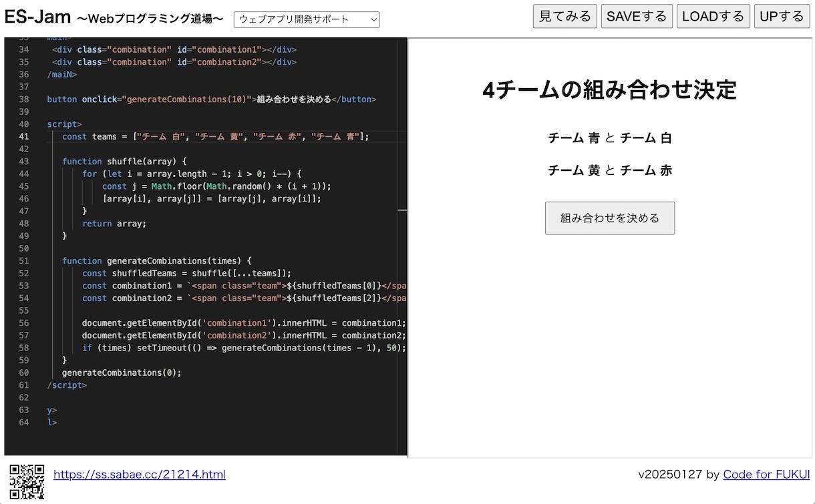The width and height of the screenshot is (815, 504).
Task: Open the Code for FUKUI link
Action: [x=766, y=475]
